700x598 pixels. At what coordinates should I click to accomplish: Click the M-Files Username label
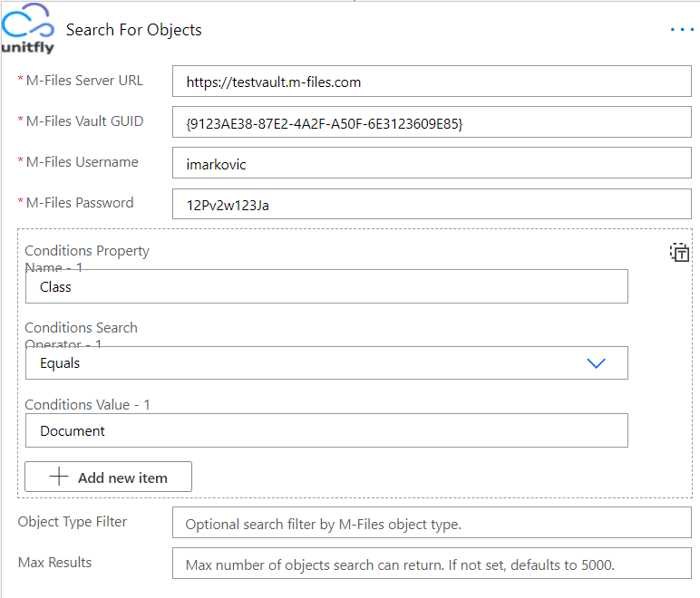point(83,162)
